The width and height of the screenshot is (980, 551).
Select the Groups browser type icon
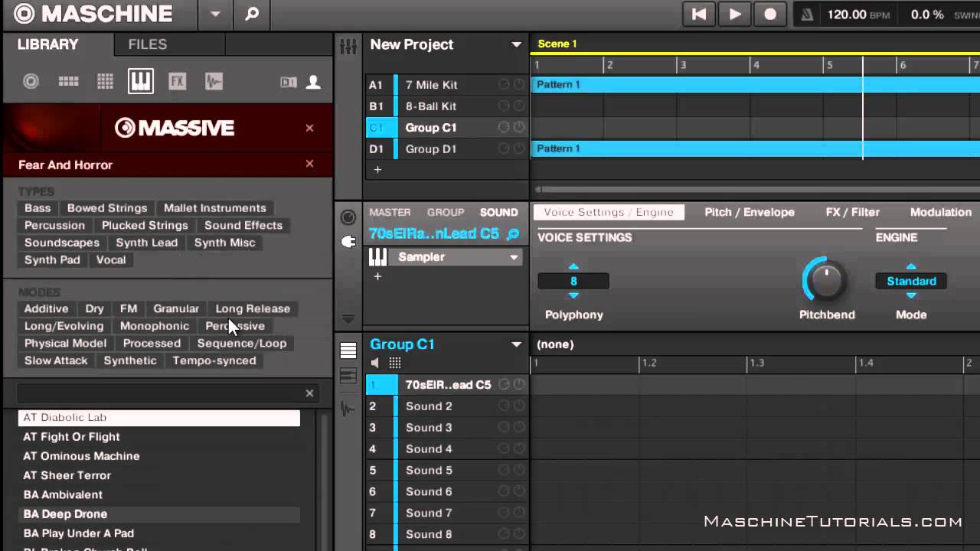pyautogui.click(x=69, y=81)
